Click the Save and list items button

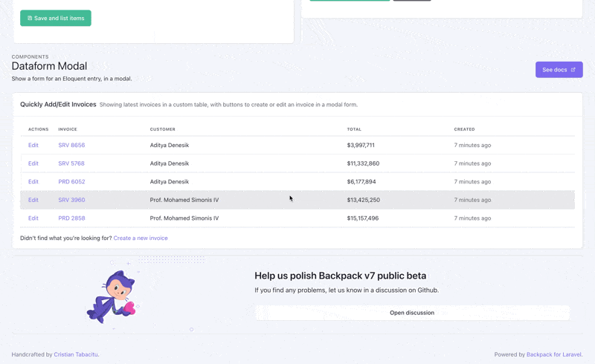pos(56,18)
